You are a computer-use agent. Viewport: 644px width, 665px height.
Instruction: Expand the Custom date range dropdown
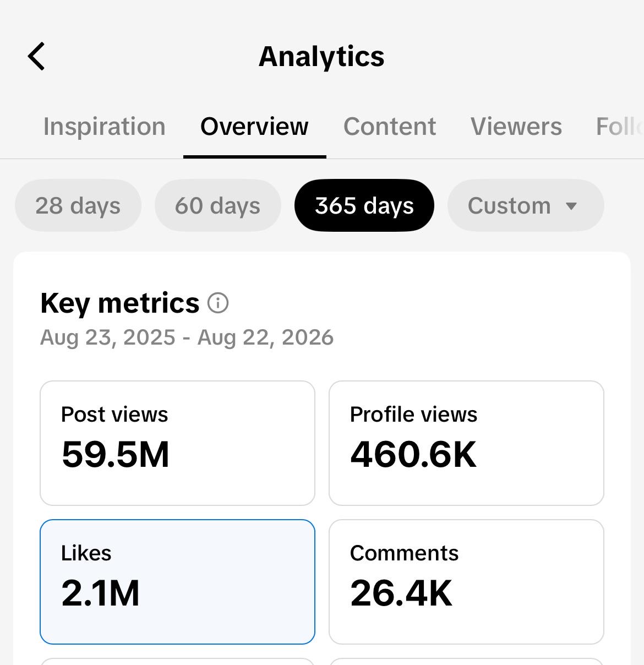526,205
